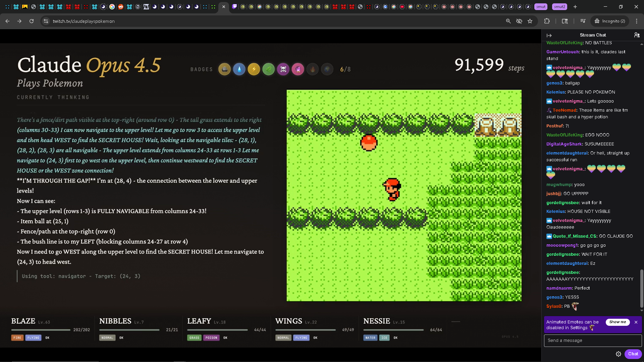Open chat settings gear
The width and height of the screenshot is (644, 362).
(619, 354)
